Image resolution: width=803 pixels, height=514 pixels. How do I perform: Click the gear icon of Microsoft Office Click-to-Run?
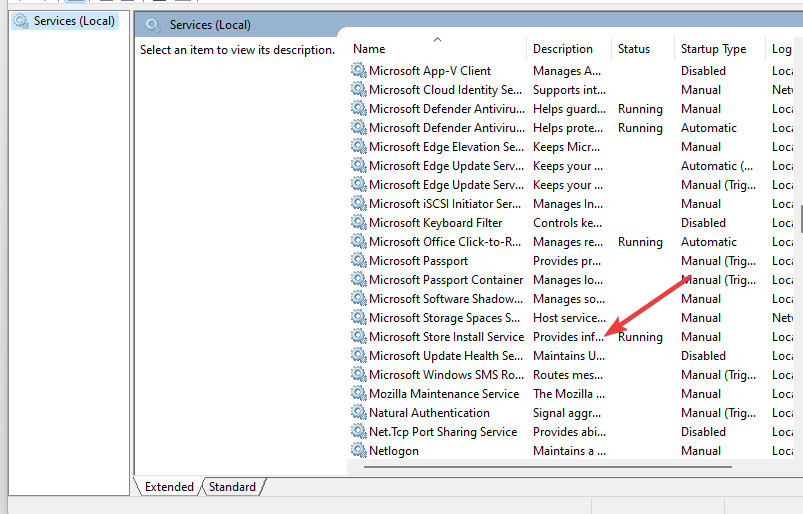(x=358, y=241)
